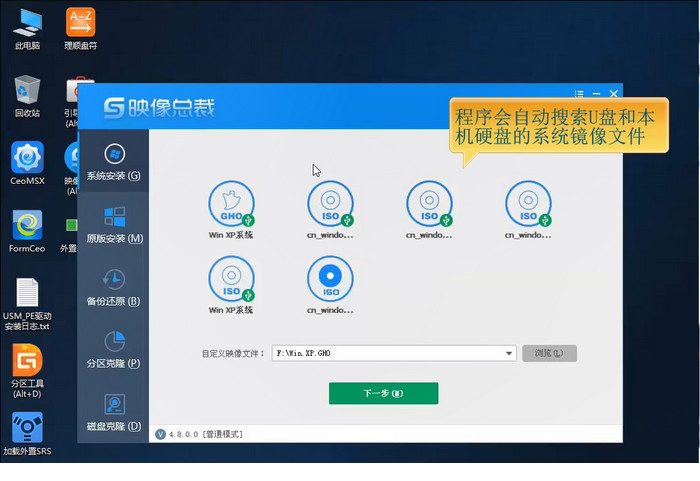Open 加载外置SRS desktop icon
The image size is (700, 481).
(x=27, y=434)
